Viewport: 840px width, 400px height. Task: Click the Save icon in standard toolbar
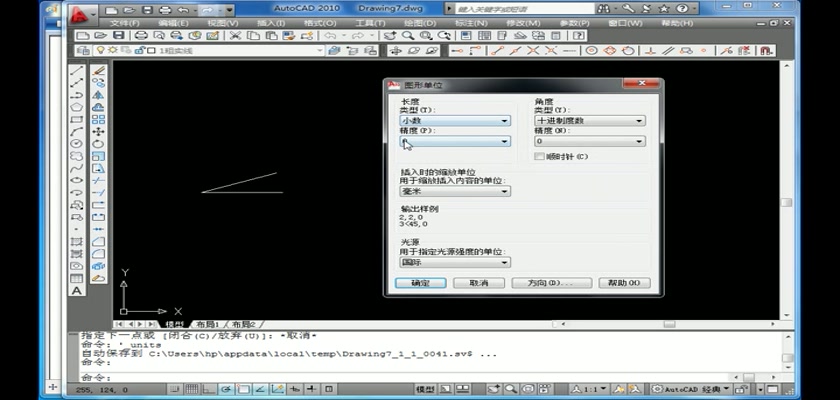click(118, 35)
